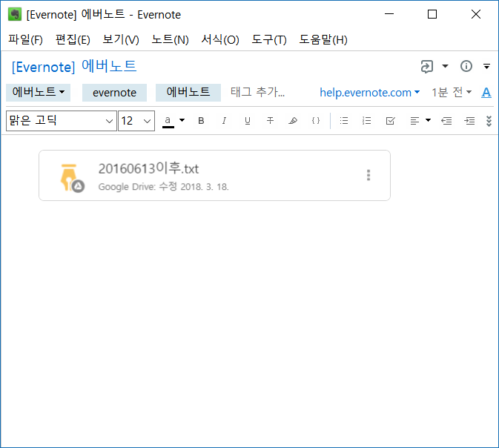Image resolution: width=499 pixels, height=448 pixels.
Task: Toggle underline formatting
Action: tap(247, 121)
